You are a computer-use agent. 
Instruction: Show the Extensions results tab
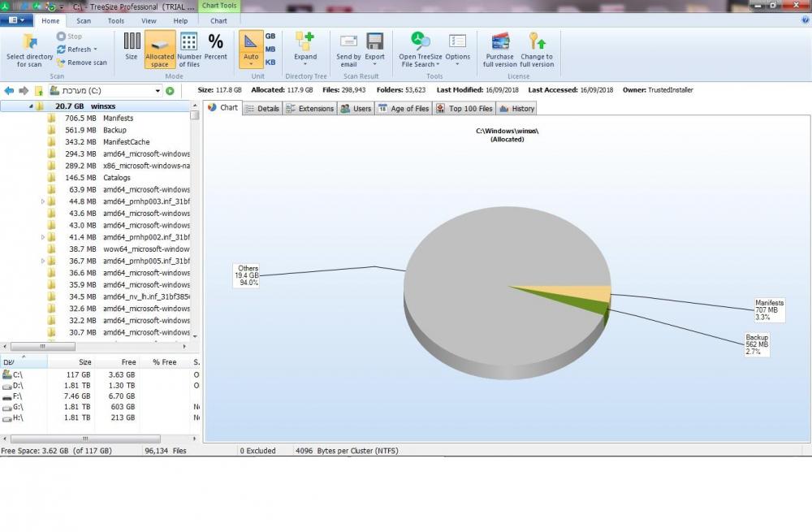[309, 108]
